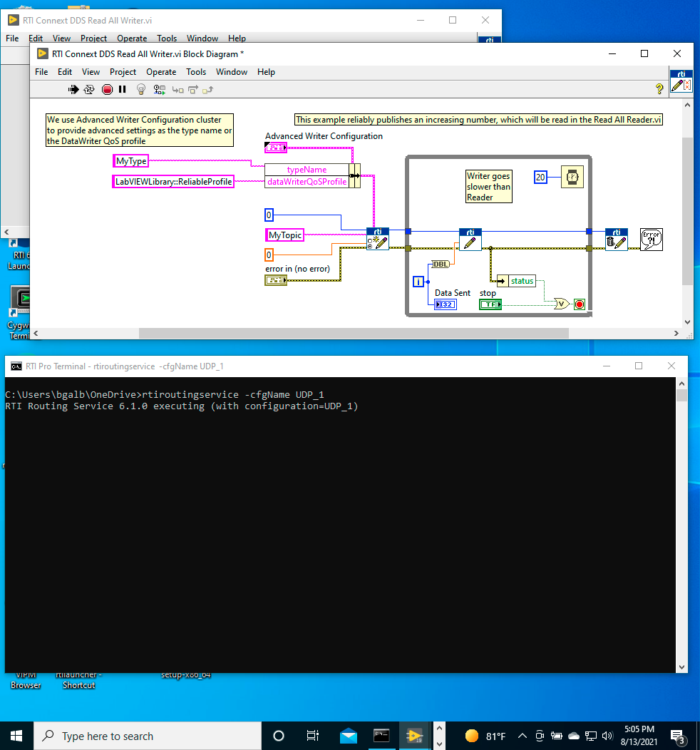The height and width of the screenshot is (750, 700).
Task: Enable Highlight Execution with the light bulb
Action: [x=141, y=89]
